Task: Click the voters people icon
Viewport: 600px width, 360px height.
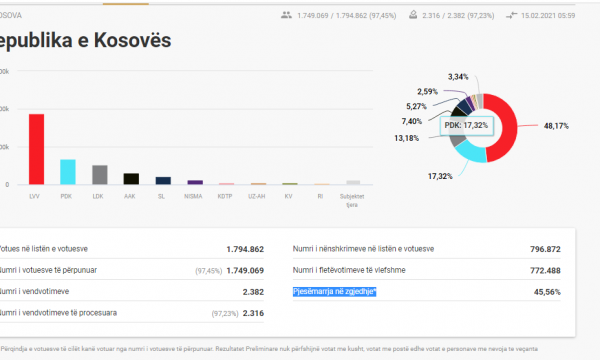Action: (x=286, y=15)
